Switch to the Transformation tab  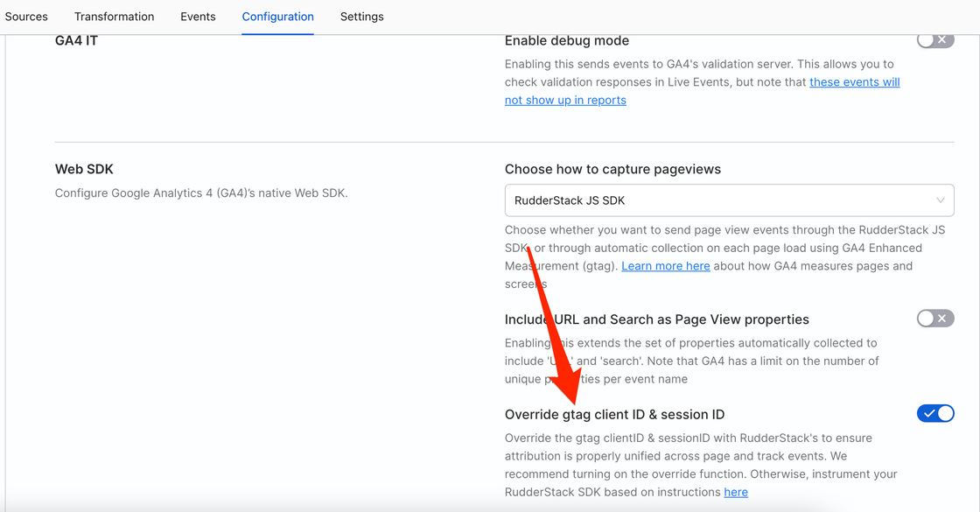(115, 17)
